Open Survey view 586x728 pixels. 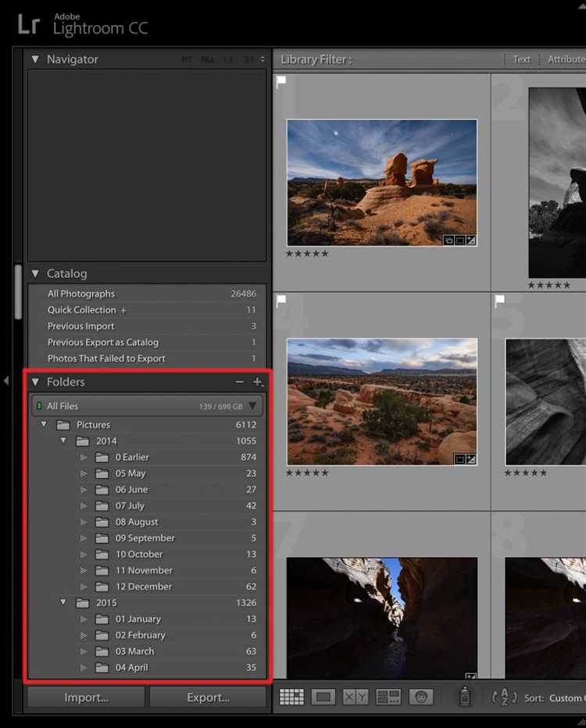coord(388,697)
